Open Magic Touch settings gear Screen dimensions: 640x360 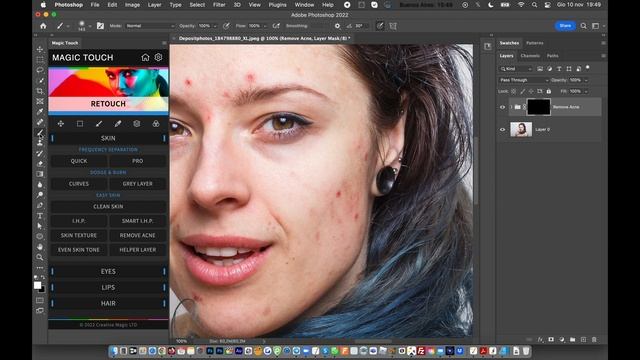158,58
